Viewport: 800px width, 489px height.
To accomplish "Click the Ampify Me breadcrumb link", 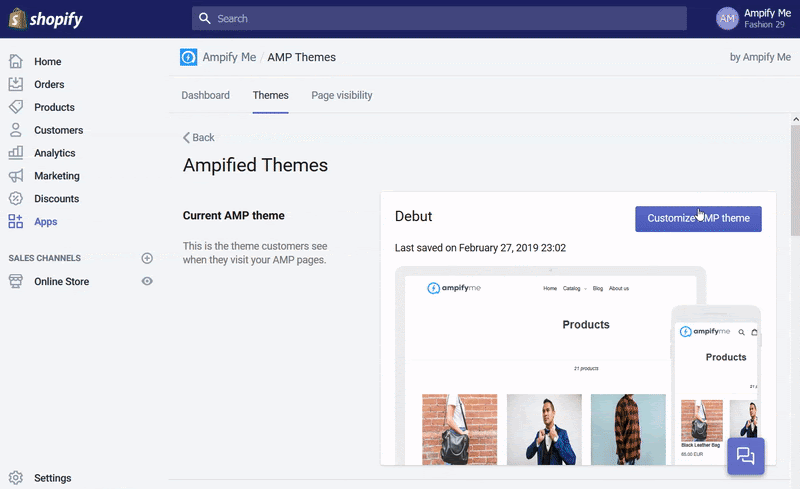I will point(229,57).
